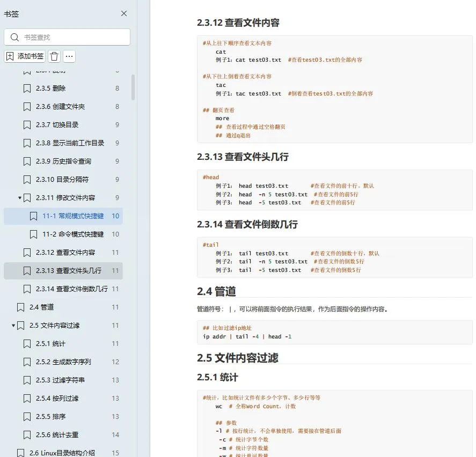Collapse the 2.3.11 修改文件内容 bookmark
476x457 pixels.
(x=20, y=198)
